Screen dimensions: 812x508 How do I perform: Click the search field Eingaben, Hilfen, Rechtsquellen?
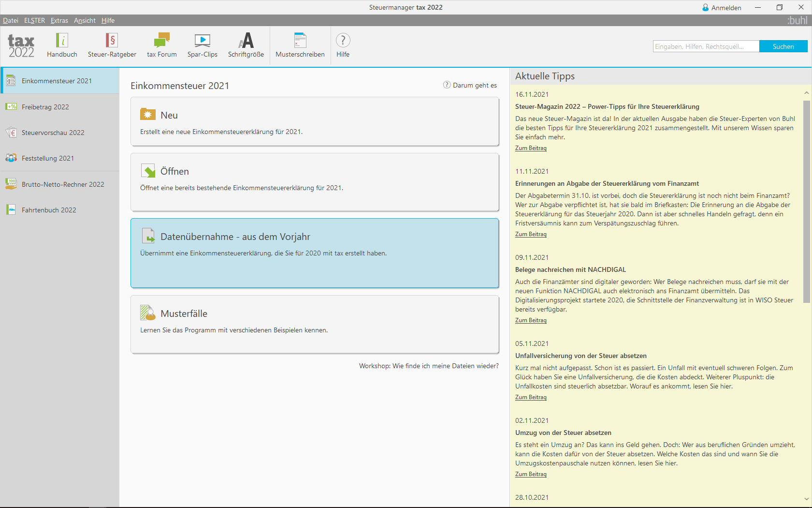click(x=706, y=46)
